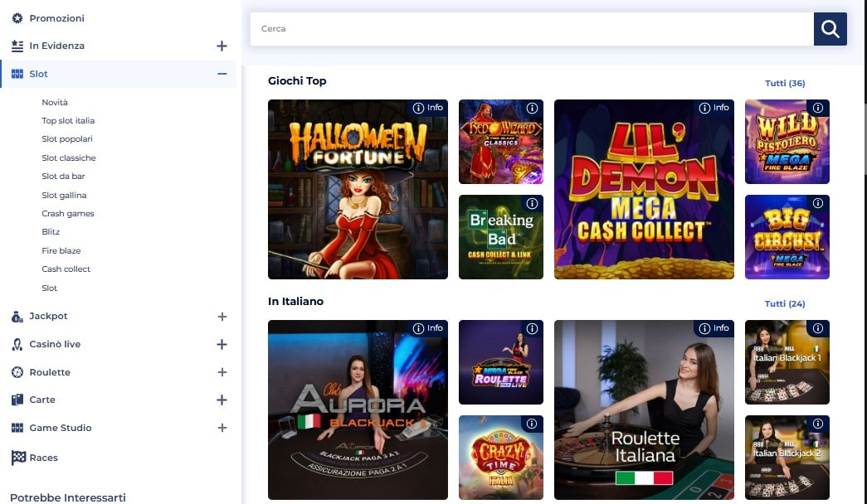Screen dimensions: 867x504
Task: Launch Red Wizard Classics game
Action: pos(501,142)
